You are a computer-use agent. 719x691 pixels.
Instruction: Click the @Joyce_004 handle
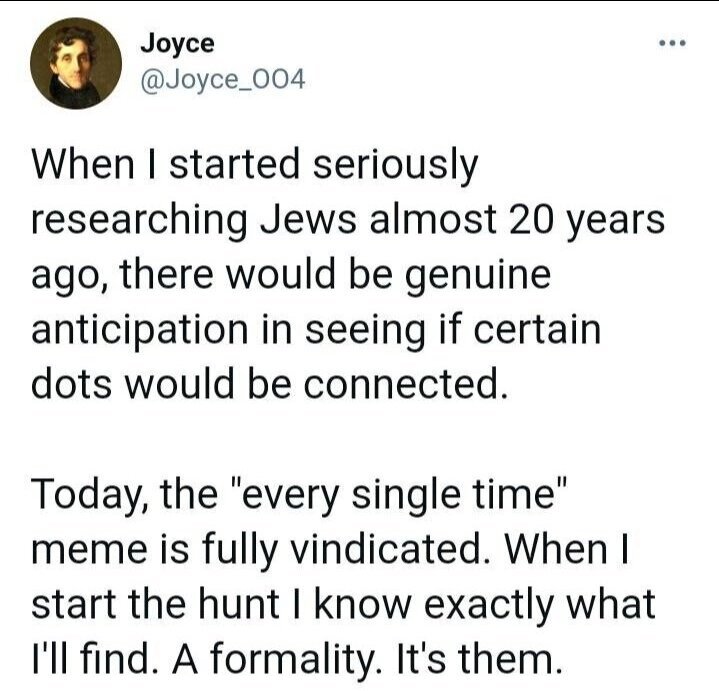click(x=223, y=81)
